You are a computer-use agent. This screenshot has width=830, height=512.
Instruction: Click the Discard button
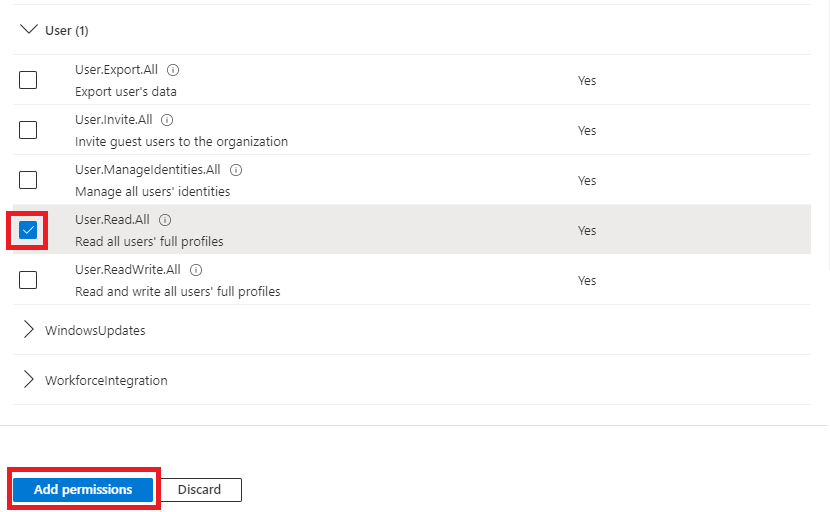pyautogui.click(x=200, y=490)
